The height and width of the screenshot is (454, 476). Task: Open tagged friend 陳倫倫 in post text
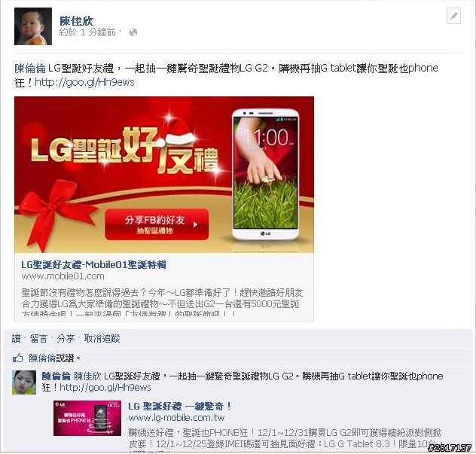click(30, 69)
